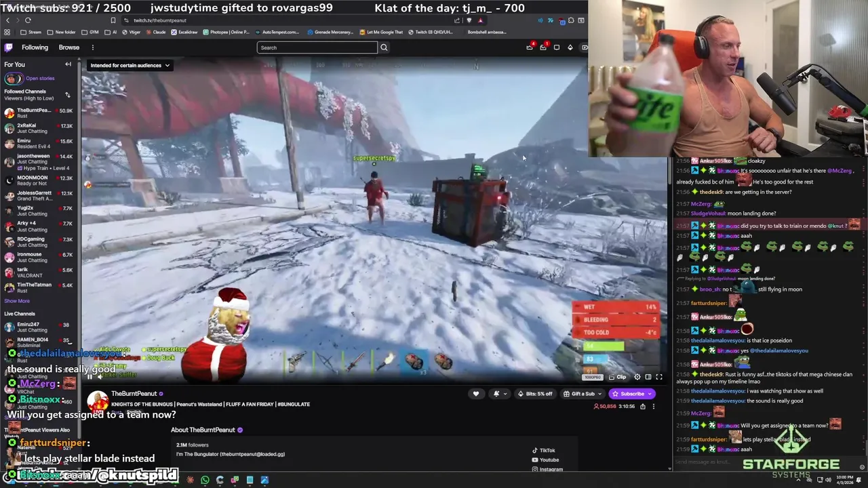Open Arky +4 channel in sidebar

pos(39,226)
